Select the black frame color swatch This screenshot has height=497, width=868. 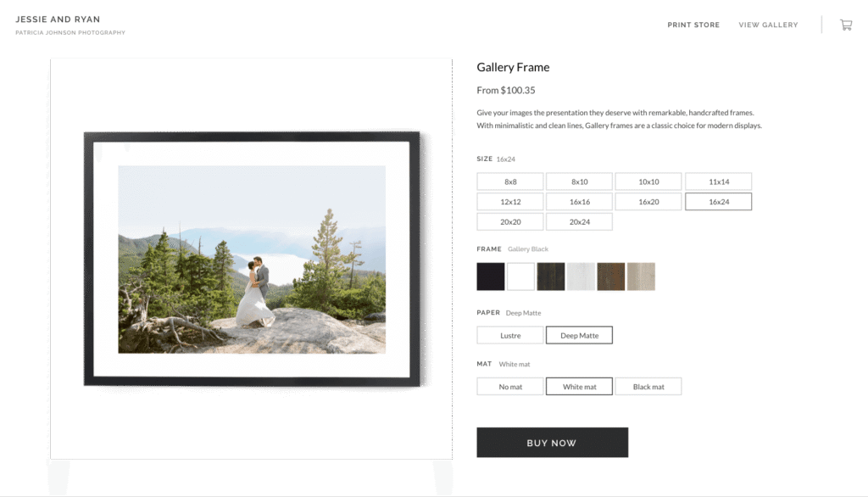click(x=491, y=276)
